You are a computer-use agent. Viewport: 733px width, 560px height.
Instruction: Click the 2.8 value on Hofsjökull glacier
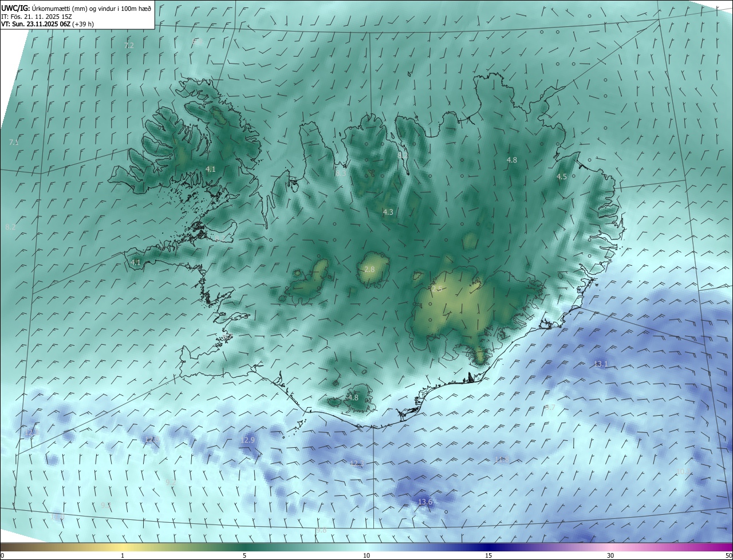(x=369, y=269)
